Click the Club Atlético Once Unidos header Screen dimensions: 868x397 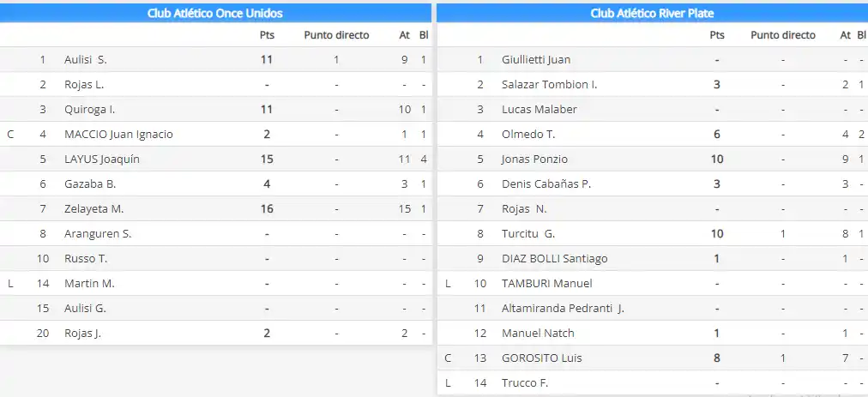pyautogui.click(x=215, y=13)
